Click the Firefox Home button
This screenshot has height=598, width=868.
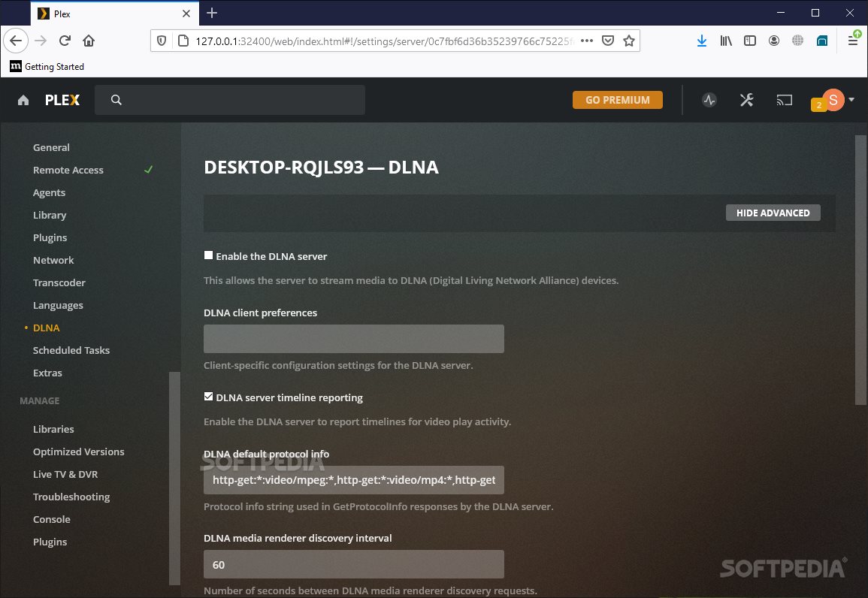89,41
